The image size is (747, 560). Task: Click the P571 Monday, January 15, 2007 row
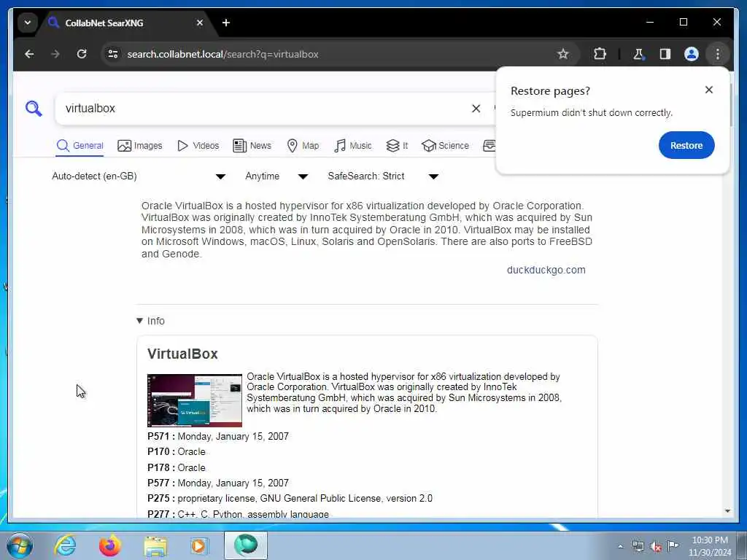(x=218, y=436)
